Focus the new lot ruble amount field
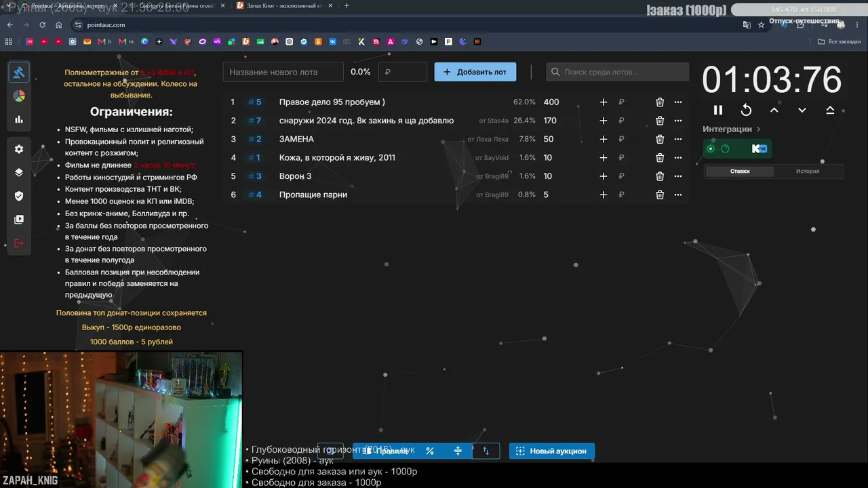Screen dimensions: 868x488 [403, 72]
